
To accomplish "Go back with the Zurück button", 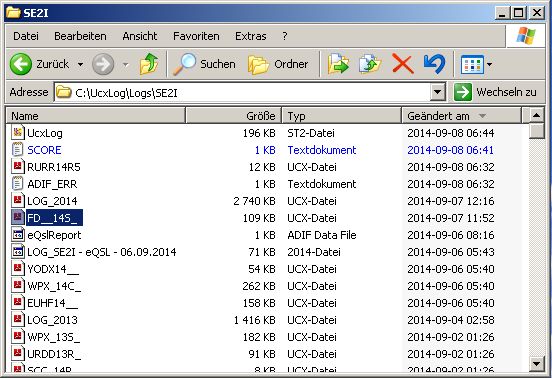I will point(39,64).
